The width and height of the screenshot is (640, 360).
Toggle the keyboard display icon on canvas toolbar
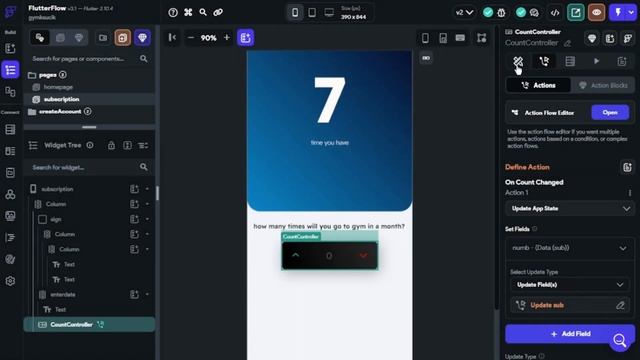coord(460,38)
